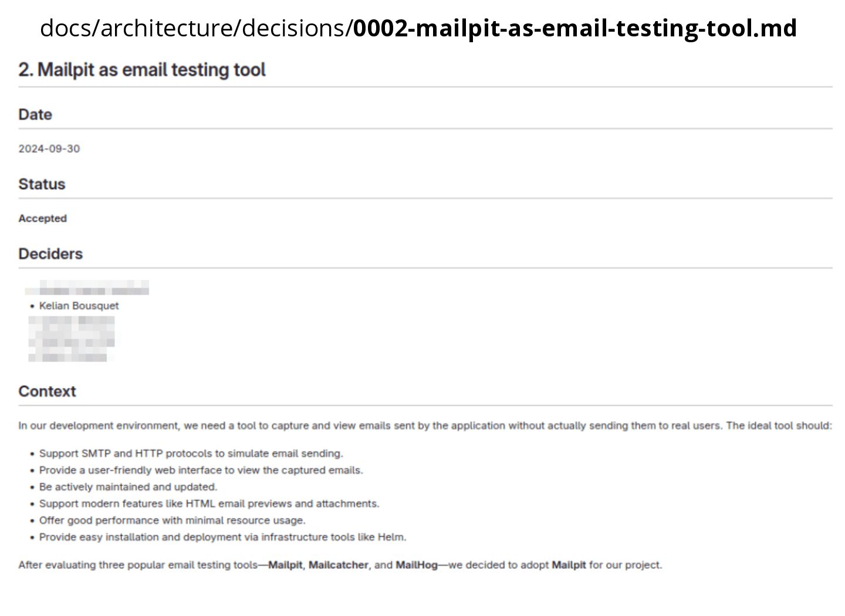The height and width of the screenshot is (616, 845).
Task: Click the 'Support SMTP and HTTP protocols' bullet
Action: coord(191,453)
